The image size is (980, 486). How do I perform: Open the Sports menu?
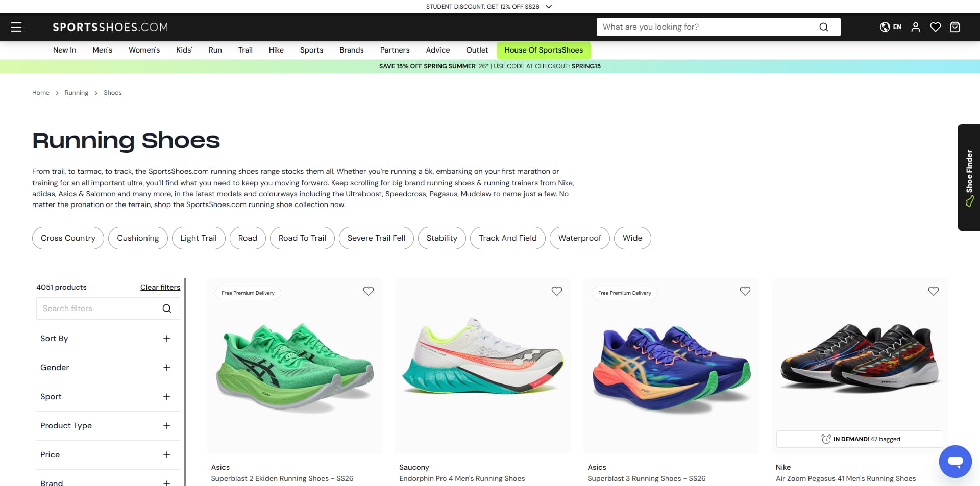311,50
